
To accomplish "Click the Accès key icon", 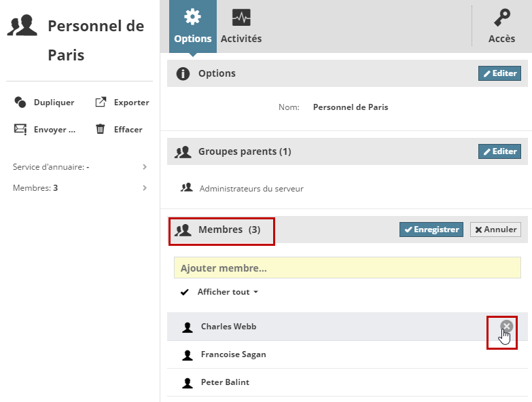I will tap(501, 18).
